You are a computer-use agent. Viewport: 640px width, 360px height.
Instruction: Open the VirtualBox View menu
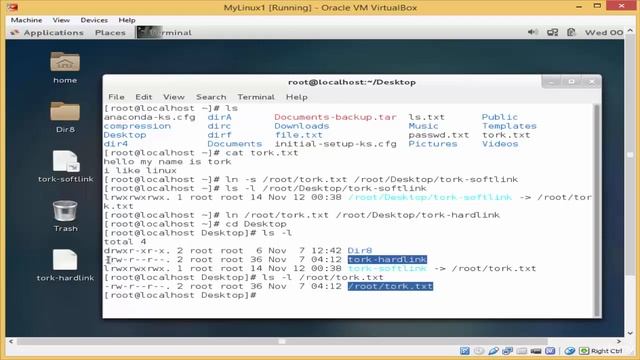pyautogui.click(x=61, y=20)
